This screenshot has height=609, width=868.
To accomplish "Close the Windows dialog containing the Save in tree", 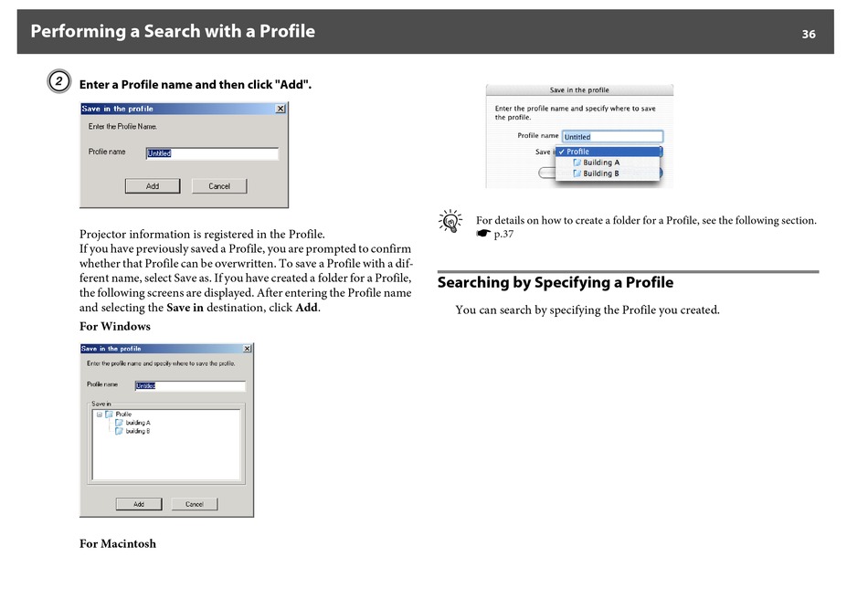I will click(x=248, y=349).
